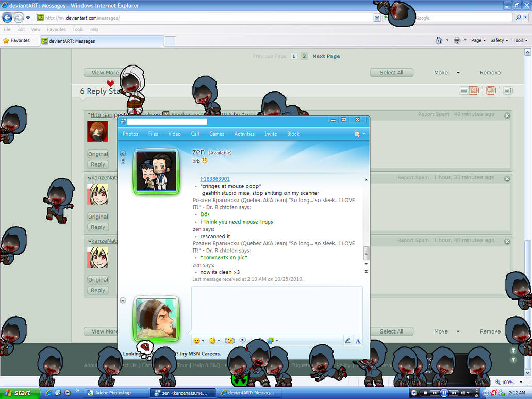Open the Page menu dropdown
The height and width of the screenshot is (399, 532).
pos(478,40)
